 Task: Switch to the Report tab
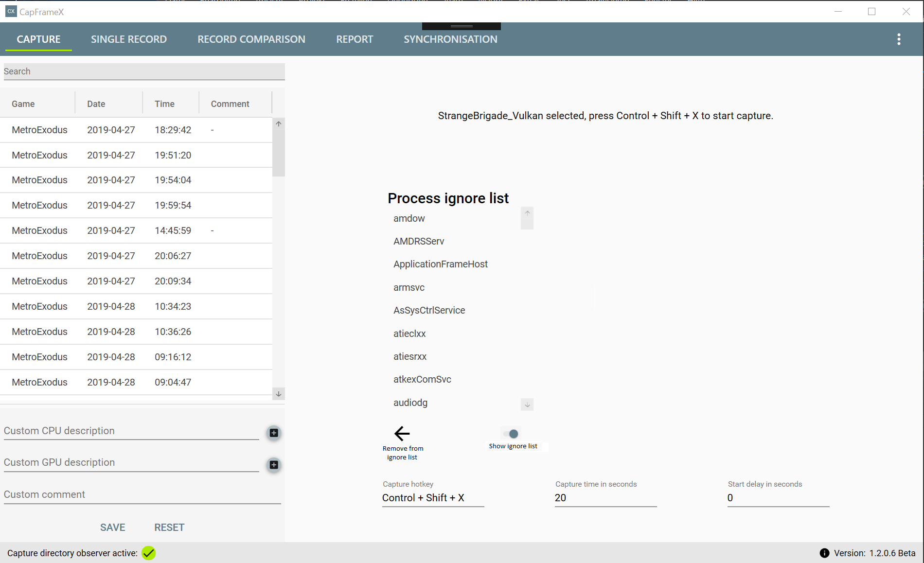tap(355, 39)
